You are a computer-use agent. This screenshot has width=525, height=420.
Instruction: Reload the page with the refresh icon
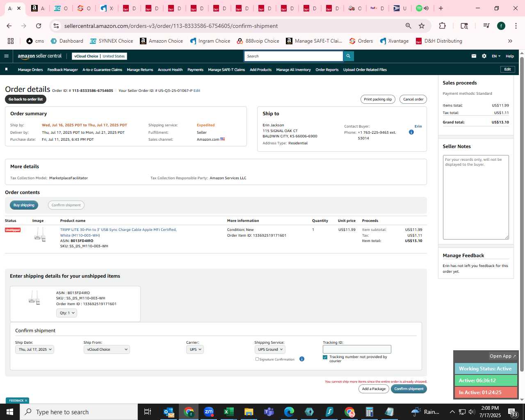(39, 26)
